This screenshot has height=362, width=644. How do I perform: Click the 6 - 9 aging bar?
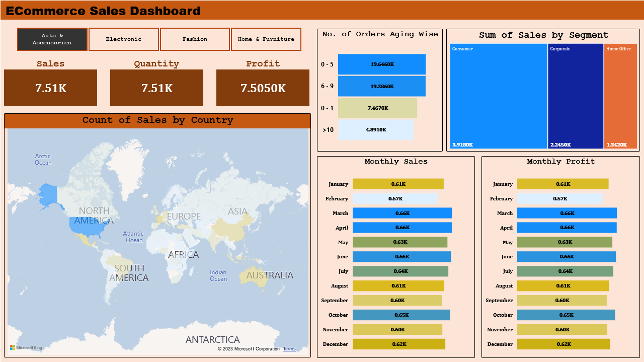coord(382,86)
